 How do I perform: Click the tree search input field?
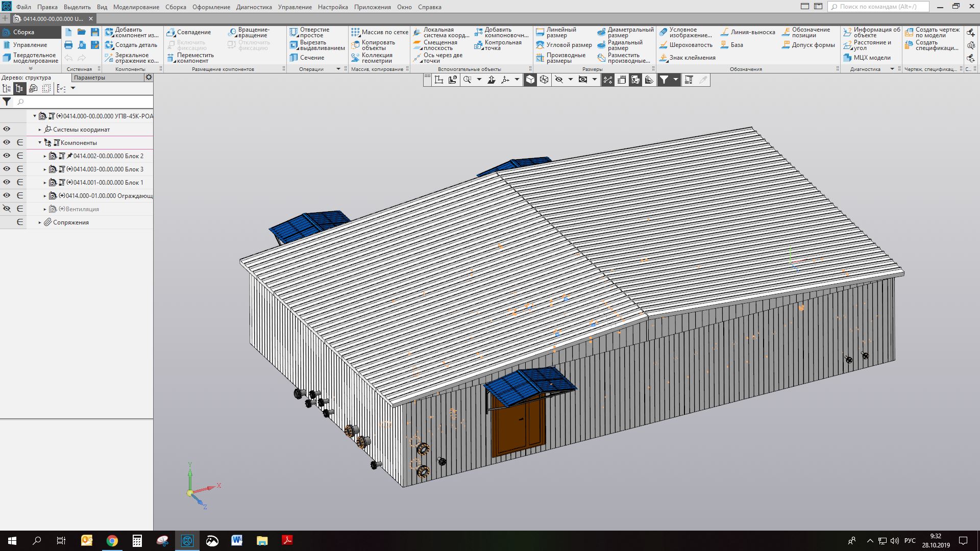coord(82,102)
